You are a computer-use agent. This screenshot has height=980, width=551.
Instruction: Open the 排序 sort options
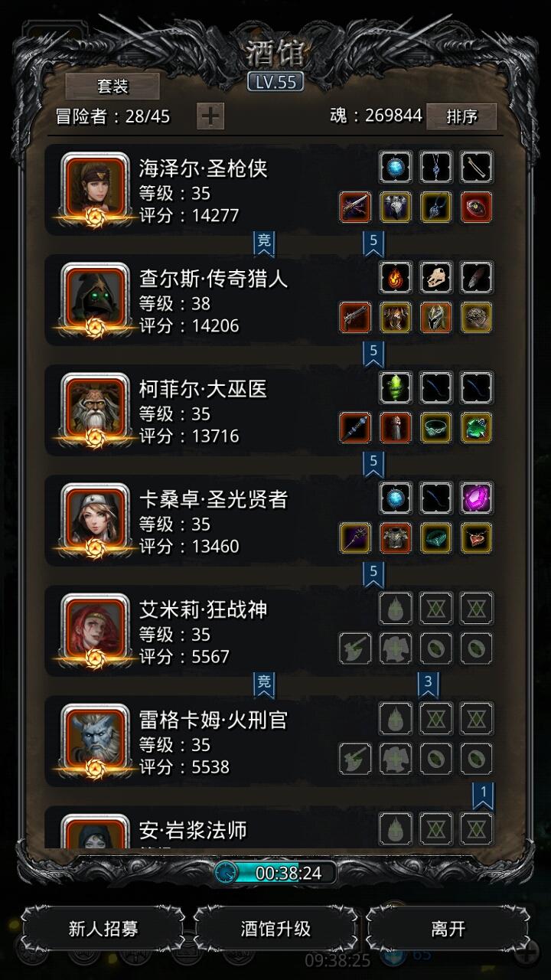(461, 116)
